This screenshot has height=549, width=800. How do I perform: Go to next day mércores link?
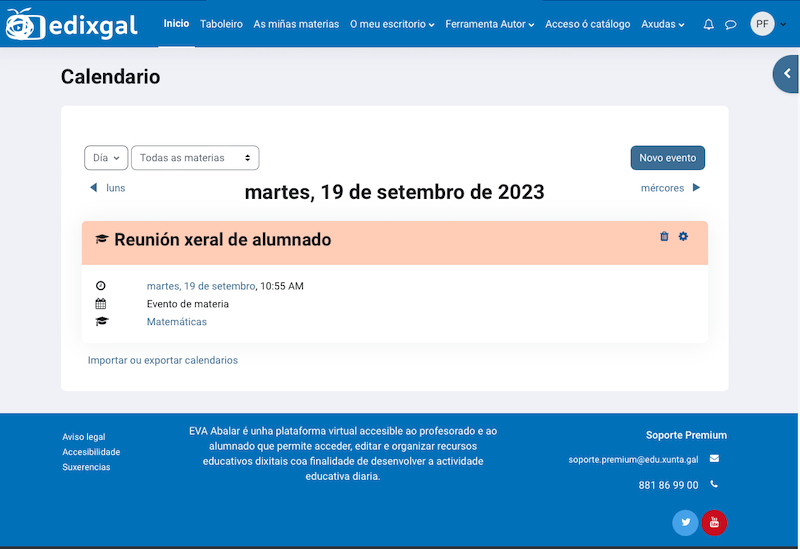pyautogui.click(x=662, y=188)
